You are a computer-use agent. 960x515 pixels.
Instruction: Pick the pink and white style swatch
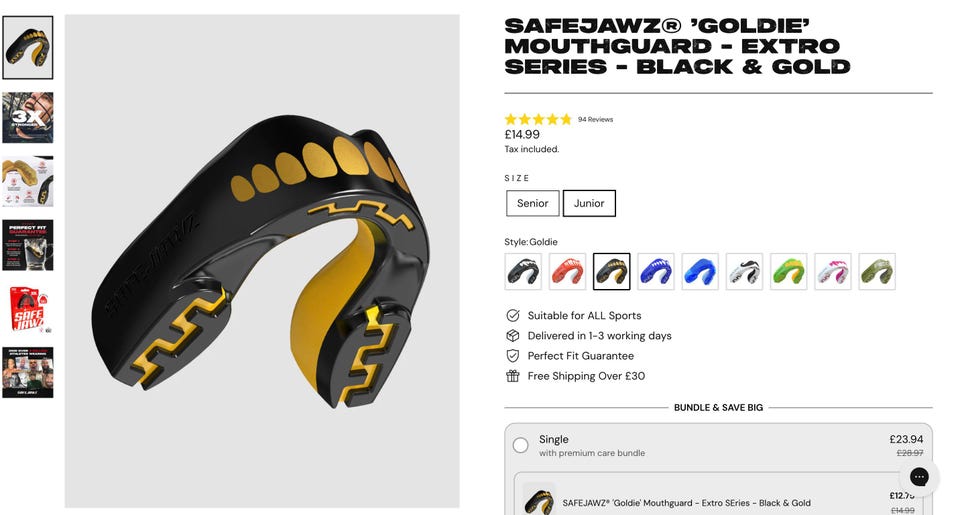[x=833, y=271]
